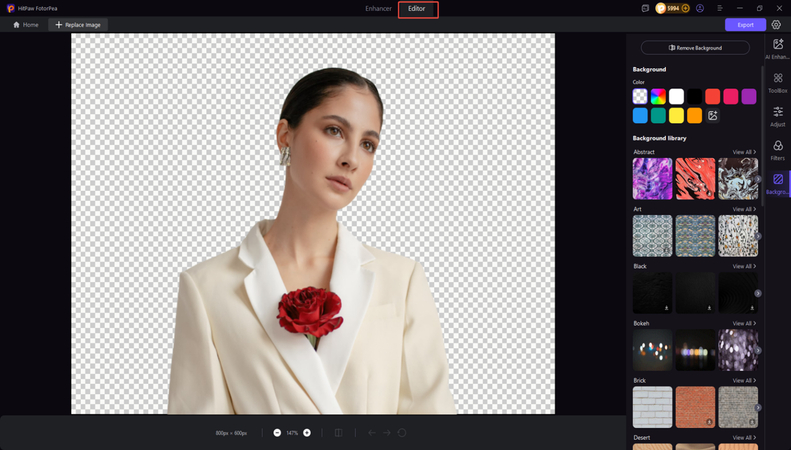The width and height of the screenshot is (791, 450).
Task: Choose the yellow background color
Action: 676,116
